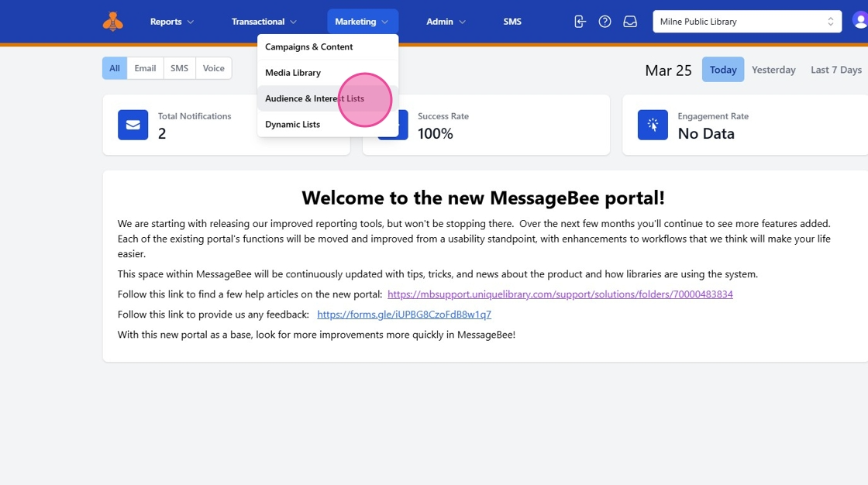Click the Success Rate 100% value
This screenshot has width=868, height=485.
pyautogui.click(x=435, y=133)
